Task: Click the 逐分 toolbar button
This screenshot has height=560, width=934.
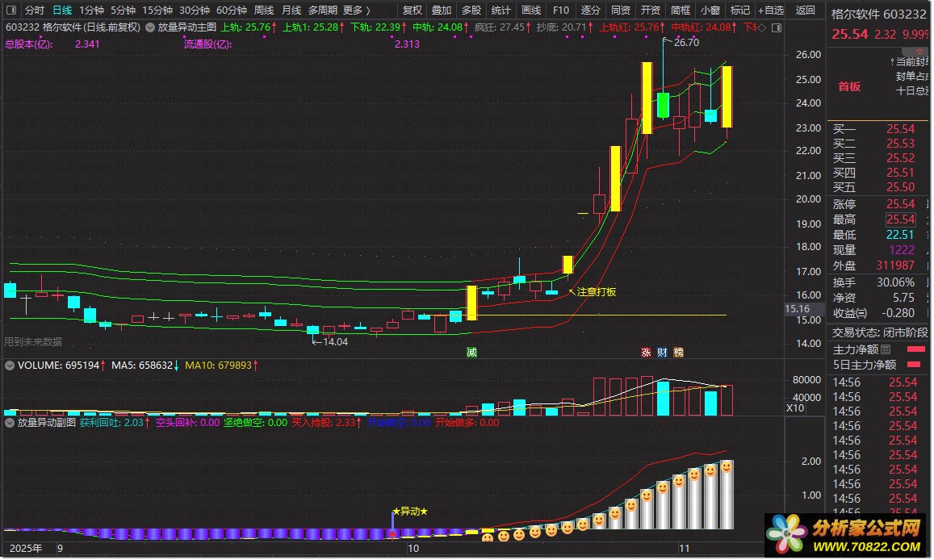Action: click(x=590, y=10)
